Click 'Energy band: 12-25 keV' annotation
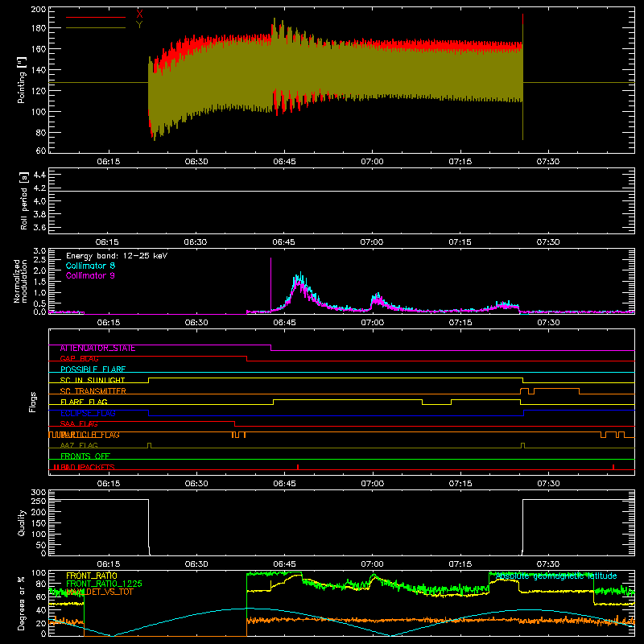This screenshot has width=644, height=644. (x=117, y=256)
